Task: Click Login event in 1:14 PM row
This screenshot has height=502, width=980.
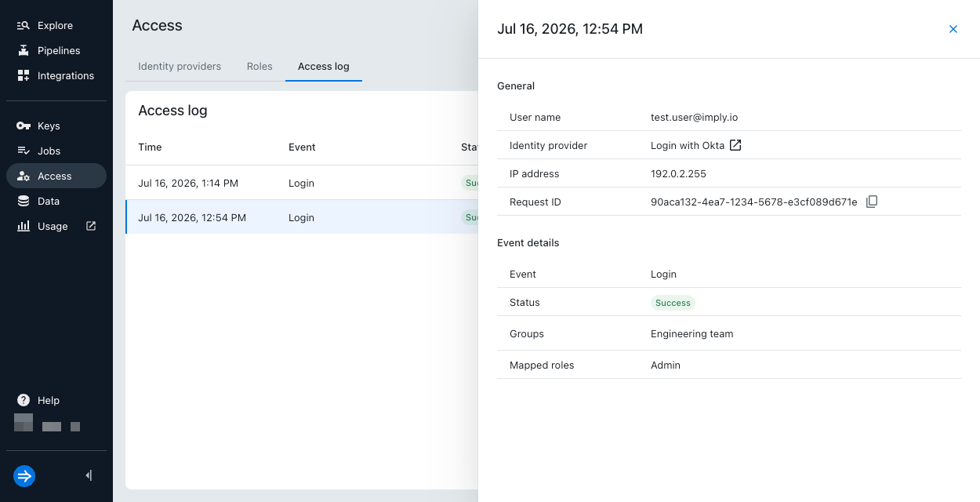Action: pyautogui.click(x=301, y=183)
